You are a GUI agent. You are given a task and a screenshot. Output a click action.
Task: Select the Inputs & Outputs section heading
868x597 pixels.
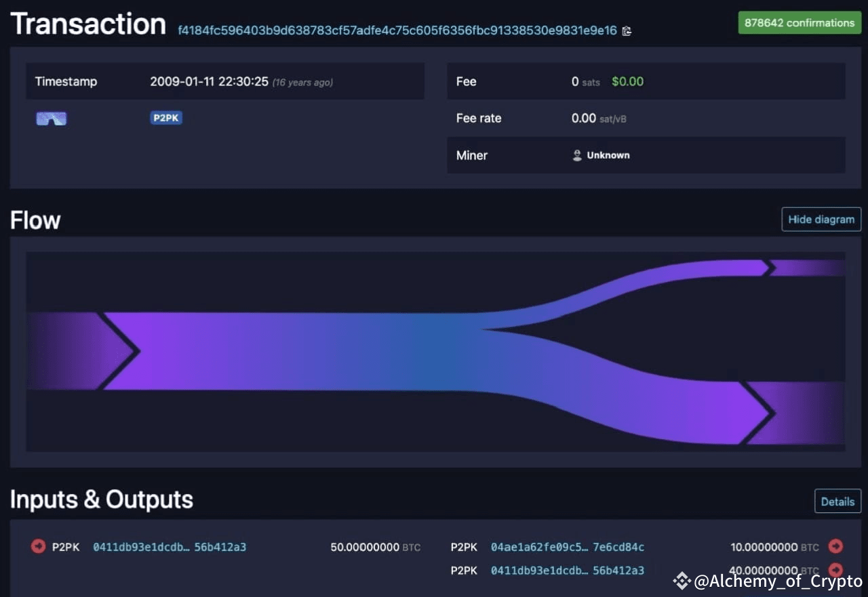click(x=101, y=500)
